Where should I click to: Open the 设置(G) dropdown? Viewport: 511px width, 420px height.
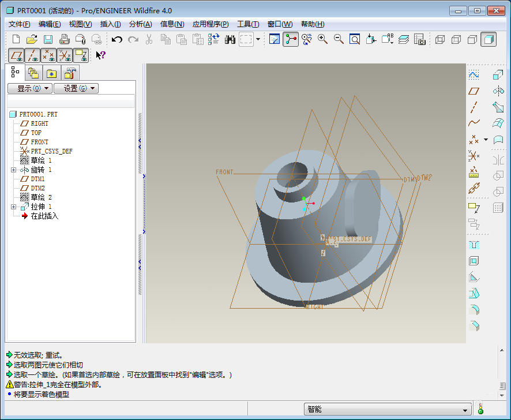[76, 88]
